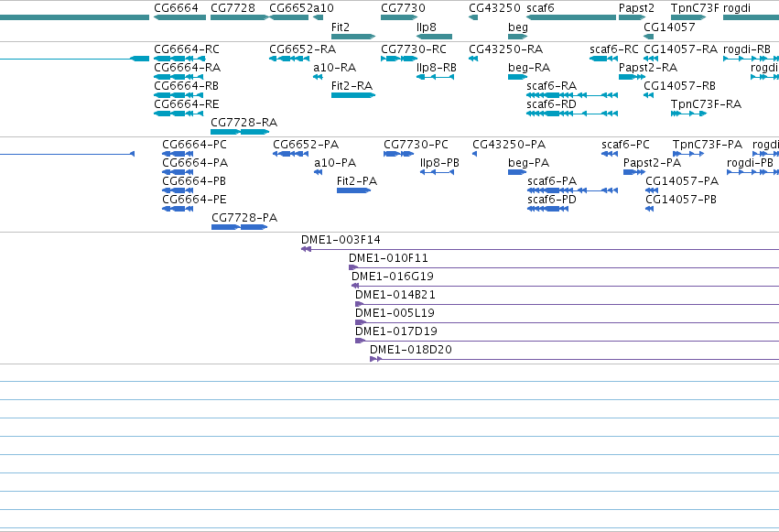Select the CG43250-PA protein label
Screen dimensions: 779x532
click(509, 145)
